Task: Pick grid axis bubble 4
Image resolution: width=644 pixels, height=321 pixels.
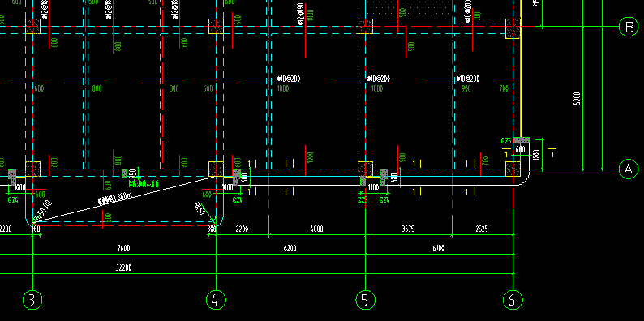Action: 216,301
